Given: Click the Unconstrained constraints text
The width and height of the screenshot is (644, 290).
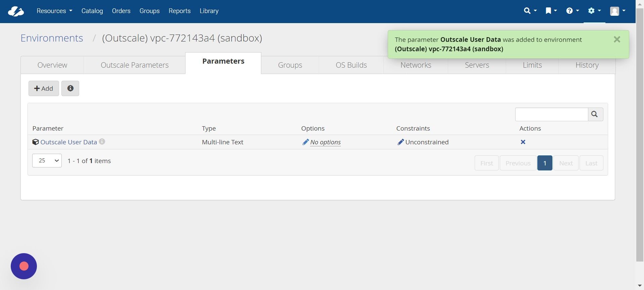Looking at the screenshot, I should 427,142.
